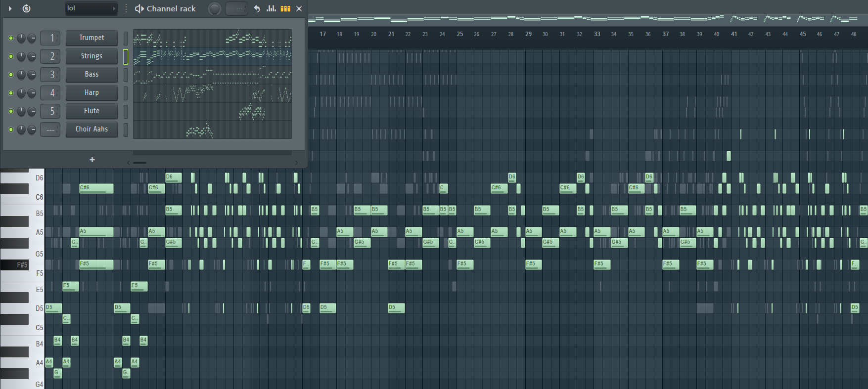The width and height of the screenshot is (868, 389).
Task: Click the channel rack play arrow icon
Action: click(10, 8)
